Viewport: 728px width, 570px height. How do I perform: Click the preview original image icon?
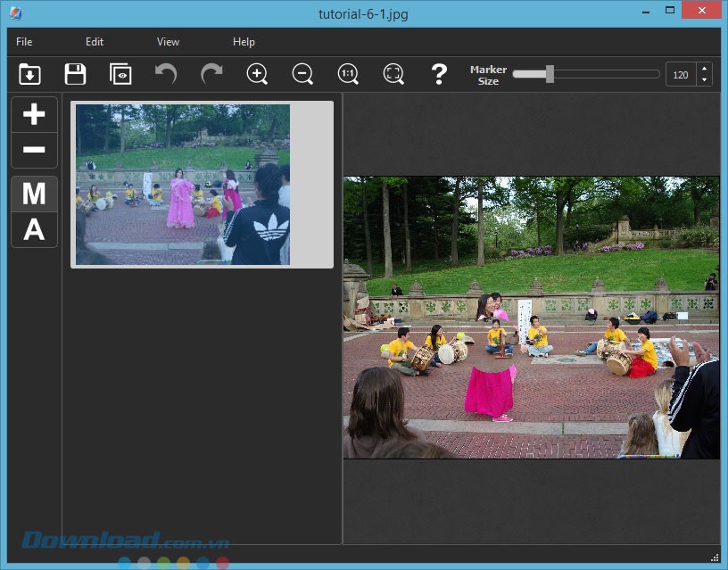(x=120, y=74)
